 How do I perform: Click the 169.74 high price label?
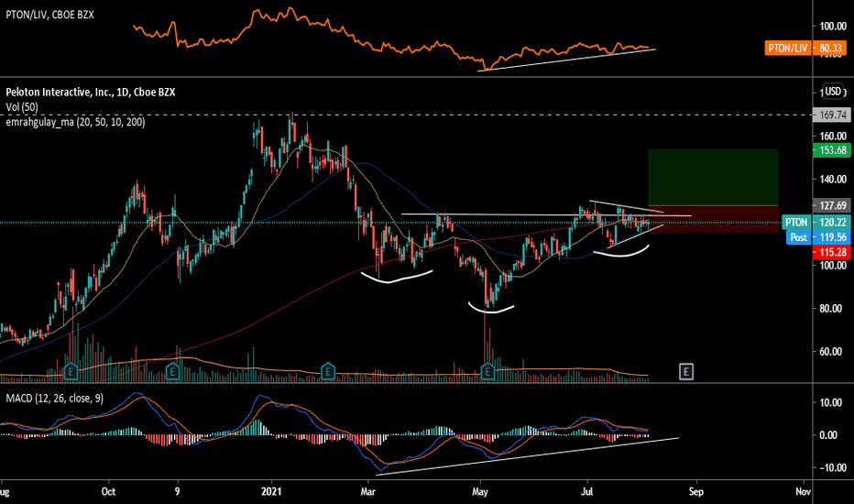(x=831, y=115)
